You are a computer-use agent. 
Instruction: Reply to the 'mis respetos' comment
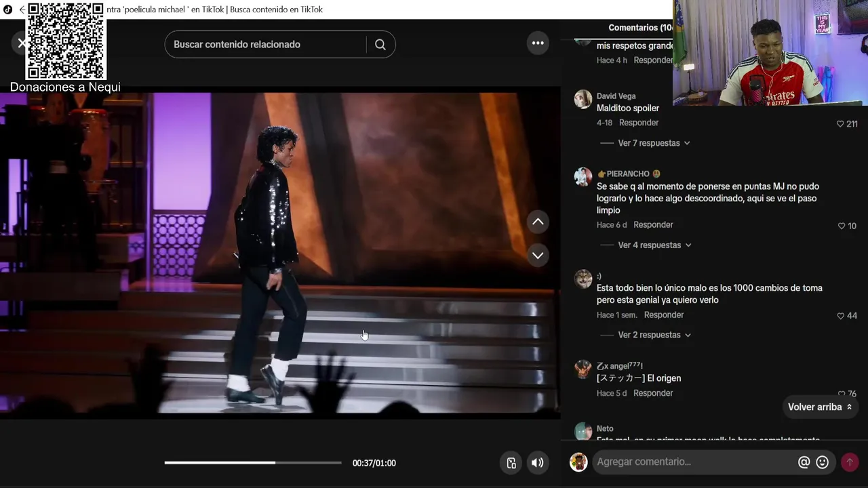[x=653, y=60]
